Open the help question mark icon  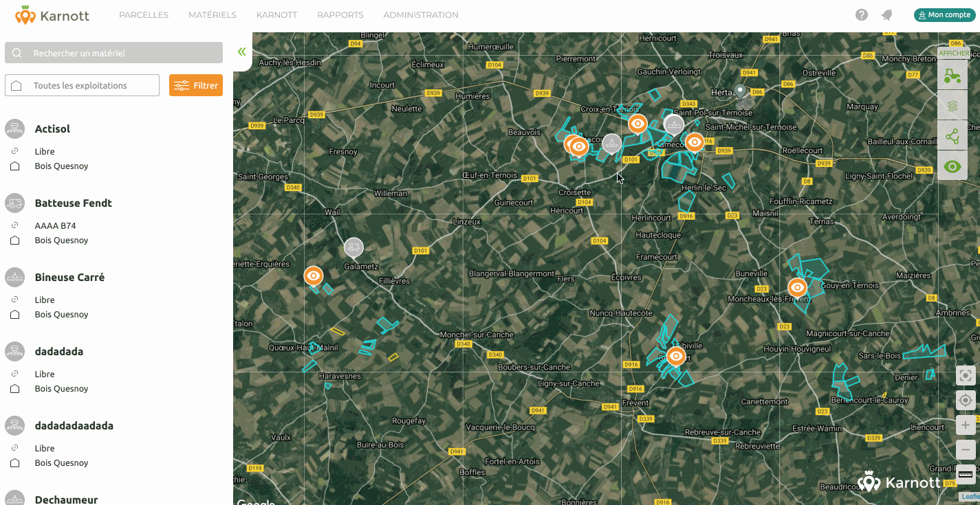tap(862, 15)
